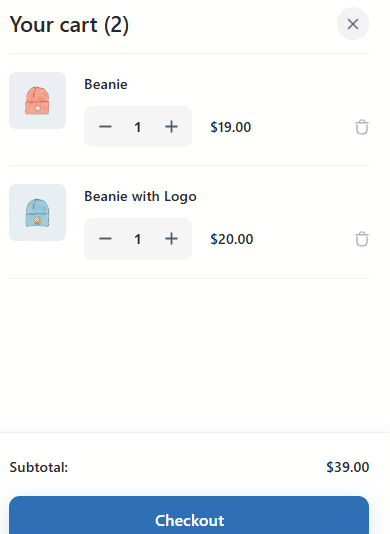Click the $20.00 Beanie with Logo price
Image resolution: width=390 pixels, height=534 pixels.
click(232, 239)
